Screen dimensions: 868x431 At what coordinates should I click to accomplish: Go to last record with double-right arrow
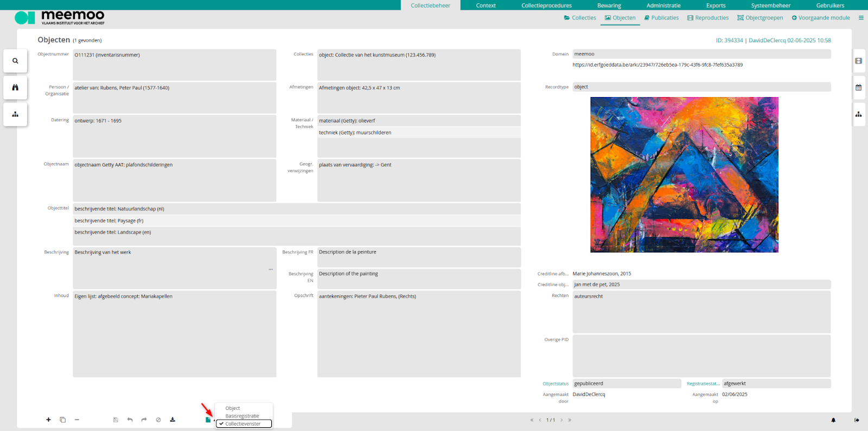[570, 420]
